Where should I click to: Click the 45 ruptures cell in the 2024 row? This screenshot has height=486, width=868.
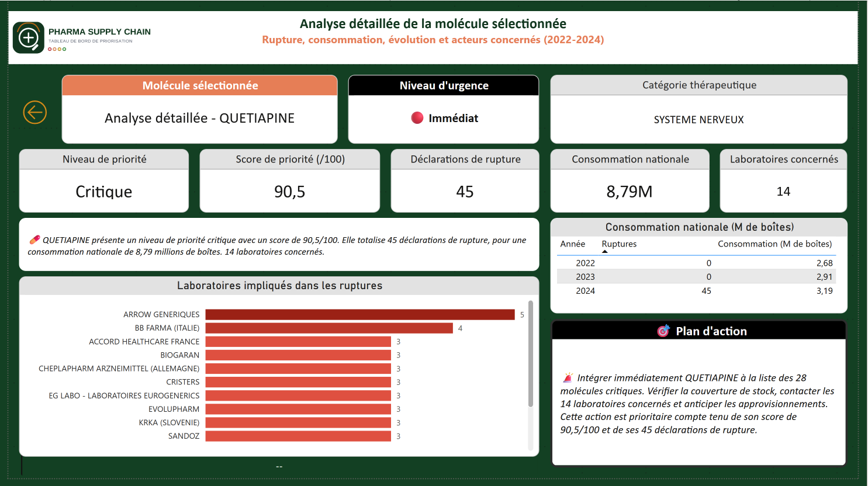point(706,291)
